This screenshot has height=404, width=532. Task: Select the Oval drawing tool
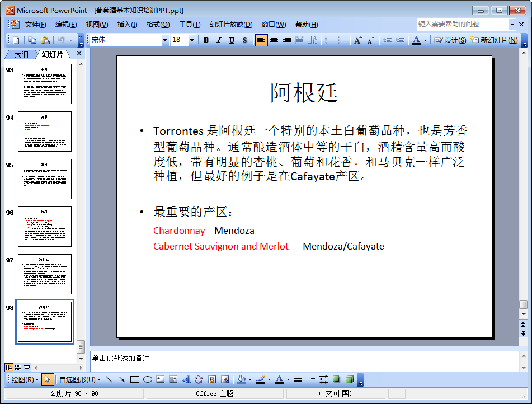click(x=148, y=379)
